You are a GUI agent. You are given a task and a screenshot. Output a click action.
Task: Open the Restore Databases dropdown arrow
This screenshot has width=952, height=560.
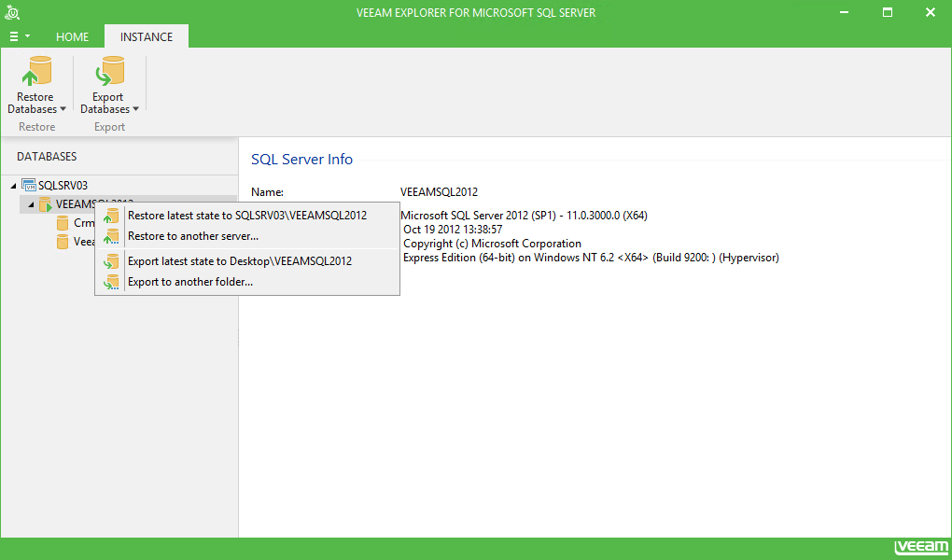(x=63, y=109)
